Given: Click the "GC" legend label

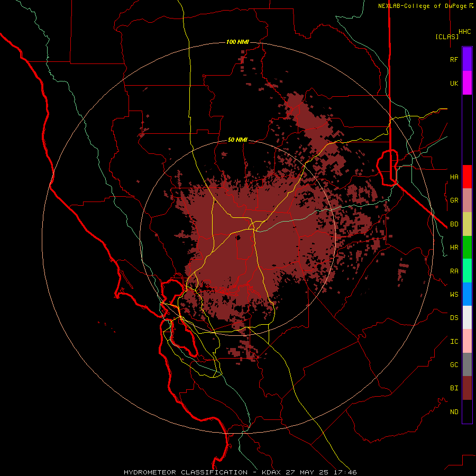Looking at the screenshot, I should (x=454, y=364).
